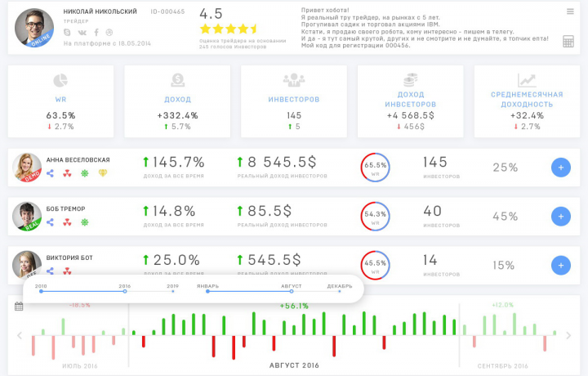
Task: Click Anna Veselovskaya's share icon
Action: point(51,173)
